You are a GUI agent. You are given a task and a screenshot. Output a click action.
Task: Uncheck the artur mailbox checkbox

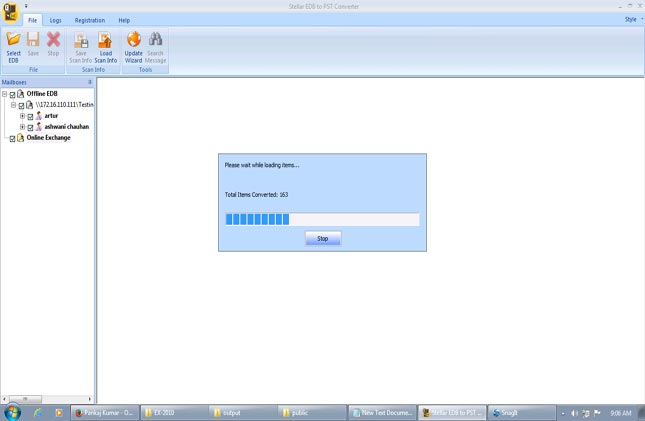[x=30, y=117]
